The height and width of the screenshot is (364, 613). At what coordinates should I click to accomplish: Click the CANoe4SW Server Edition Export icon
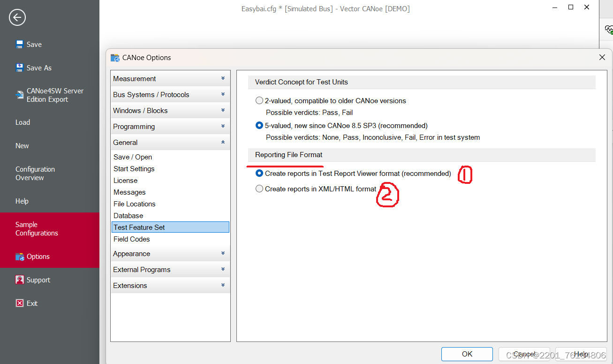click(20, 95)
